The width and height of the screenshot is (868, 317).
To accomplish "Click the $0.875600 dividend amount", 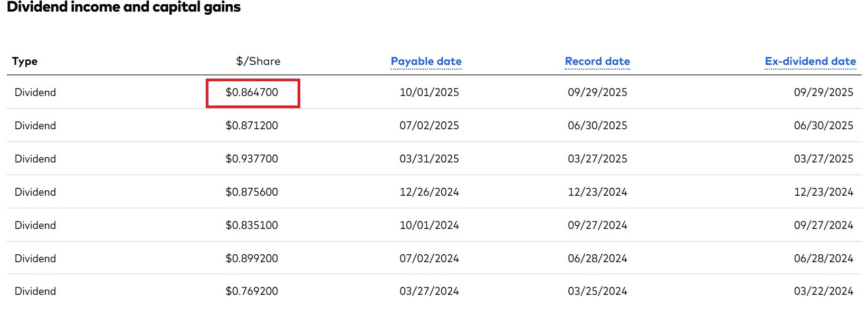I will (252, 192).
